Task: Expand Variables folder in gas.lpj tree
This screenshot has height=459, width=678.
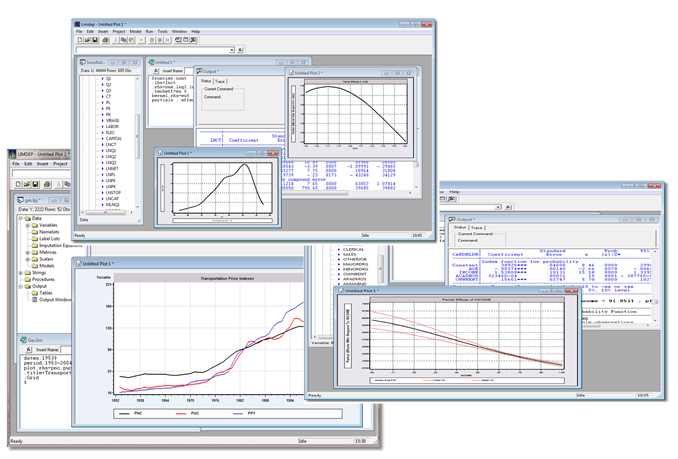Action: click(x=27, y=225)
